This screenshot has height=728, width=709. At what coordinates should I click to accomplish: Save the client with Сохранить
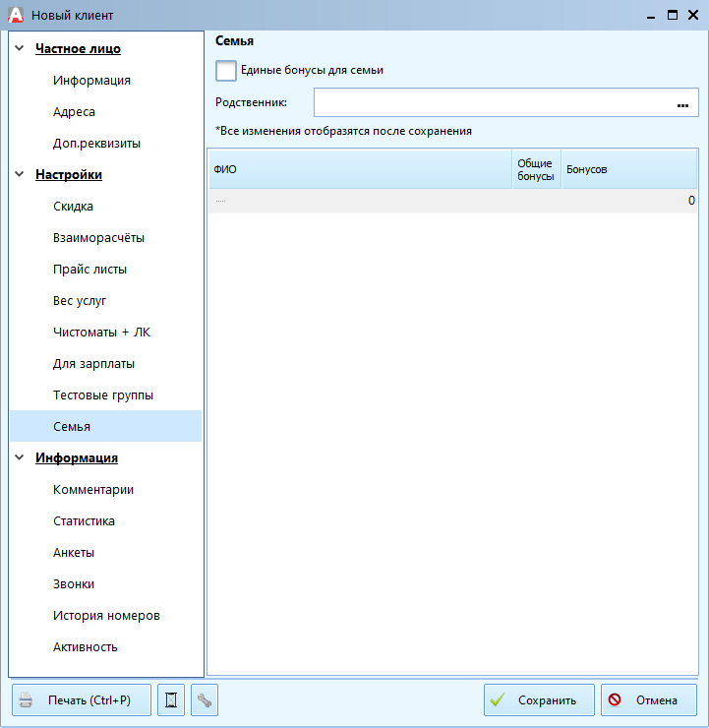(x=539, y=700)
